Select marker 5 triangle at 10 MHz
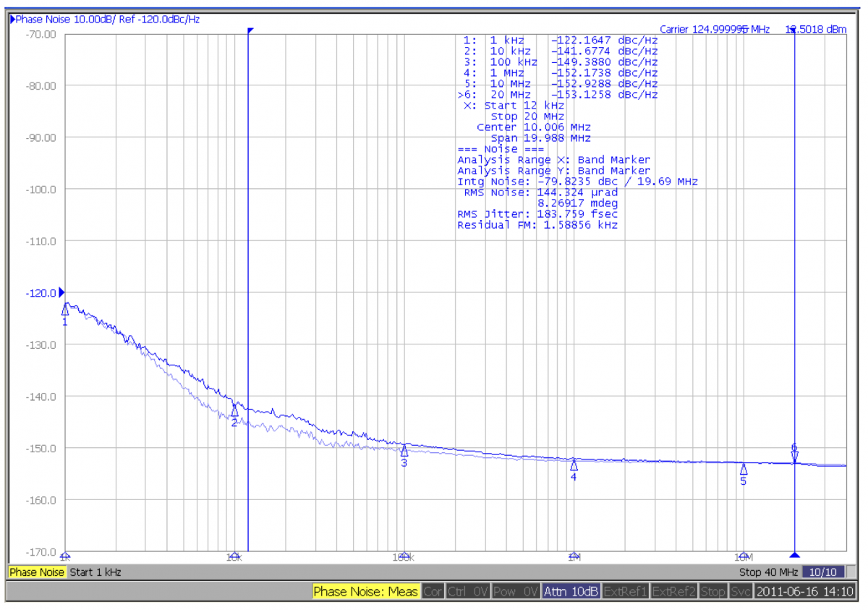The width and height of the screenshot is (868, 610). click(x=744, y=469)
